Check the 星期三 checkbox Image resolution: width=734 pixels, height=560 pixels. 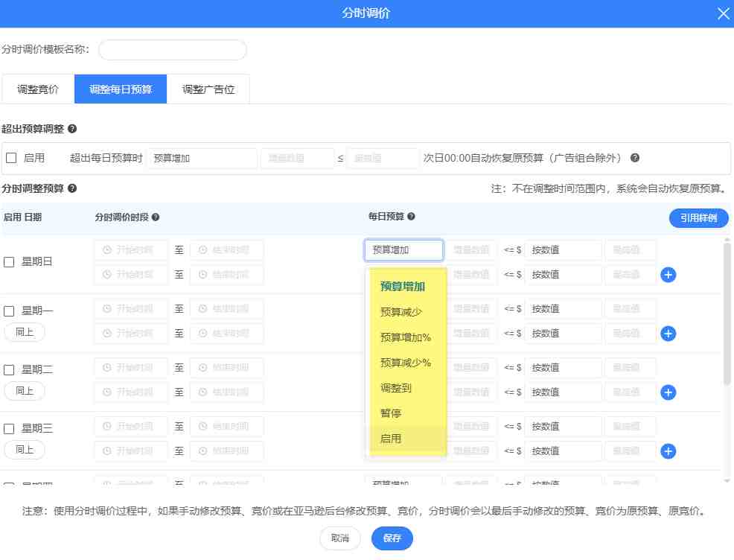[x=9, y=429]
